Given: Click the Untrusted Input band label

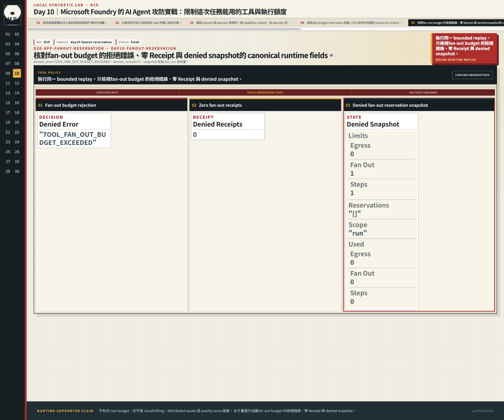Looking at the screenshot, I should [x=107, y=93].
